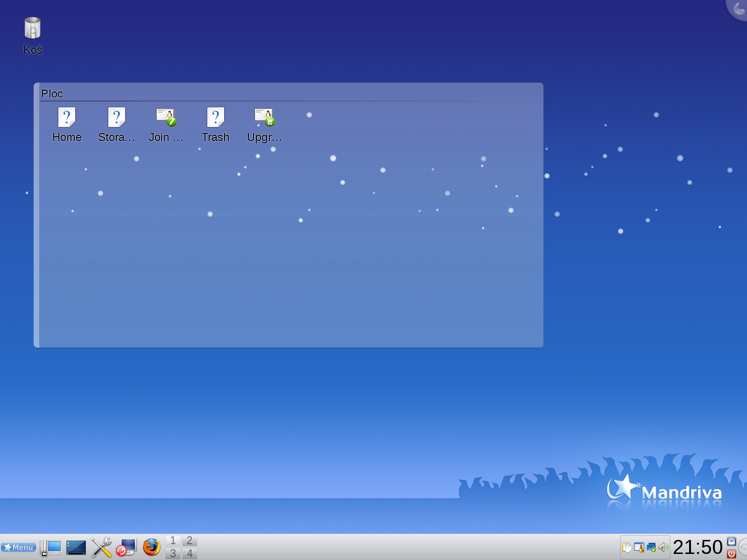This screenshot has height=560, width=747.
Task: Launch the Upgr… shortcut in Ploc
Action: 265,125
